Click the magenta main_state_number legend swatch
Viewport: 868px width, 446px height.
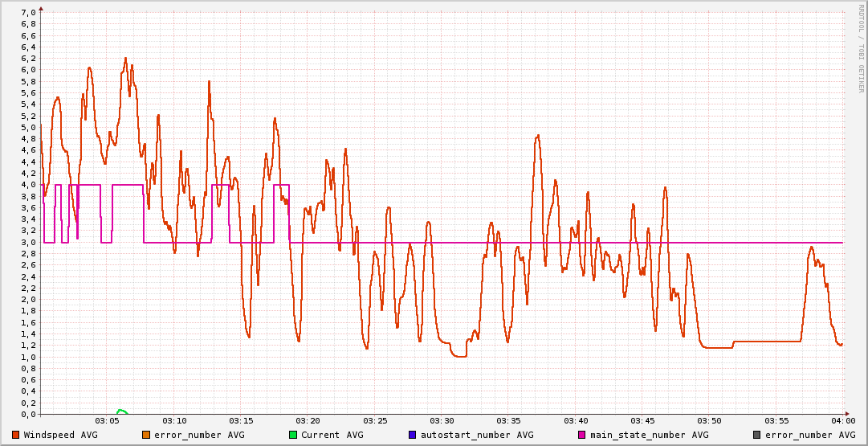582,435
